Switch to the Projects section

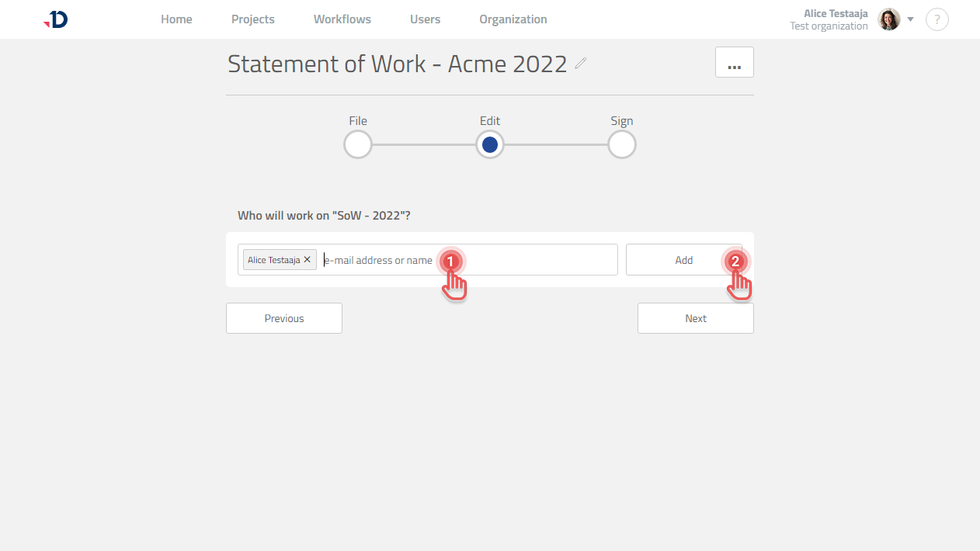[x=252, y=19]
